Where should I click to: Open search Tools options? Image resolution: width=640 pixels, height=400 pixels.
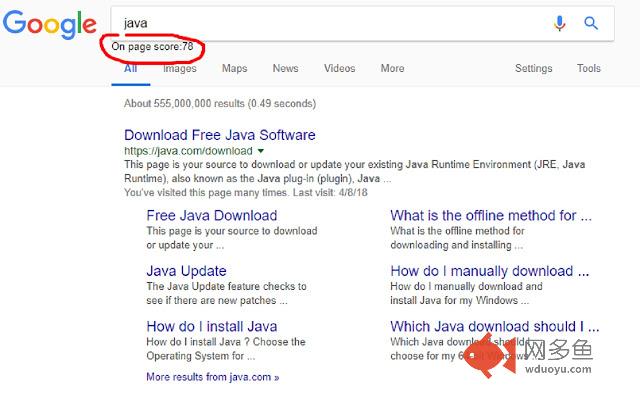[588, 68]
